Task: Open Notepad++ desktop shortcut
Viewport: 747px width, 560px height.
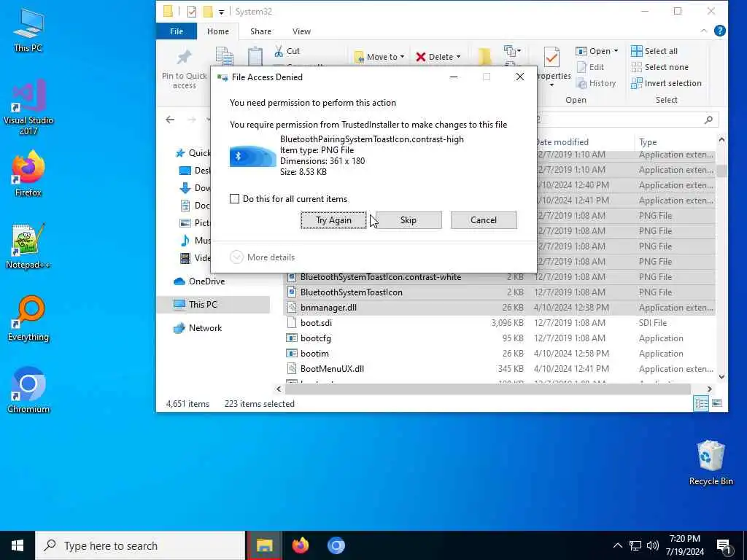Action: [28, 246]
